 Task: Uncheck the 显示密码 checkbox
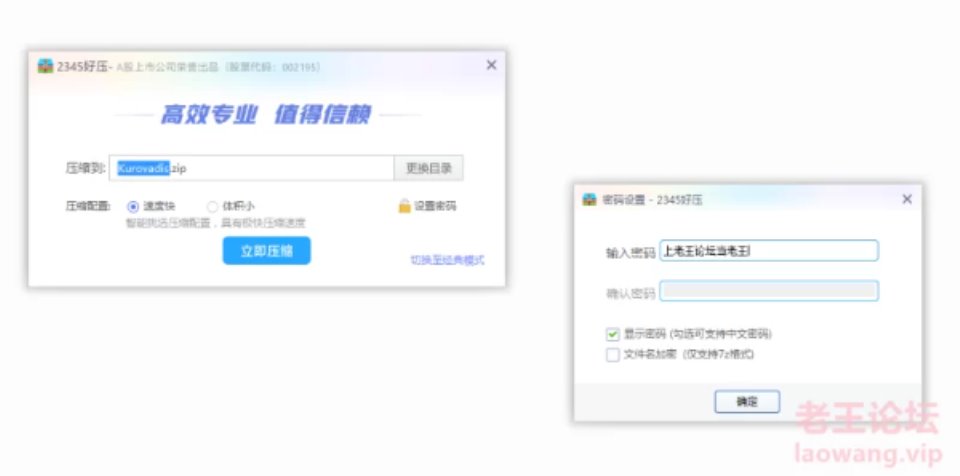612,334
